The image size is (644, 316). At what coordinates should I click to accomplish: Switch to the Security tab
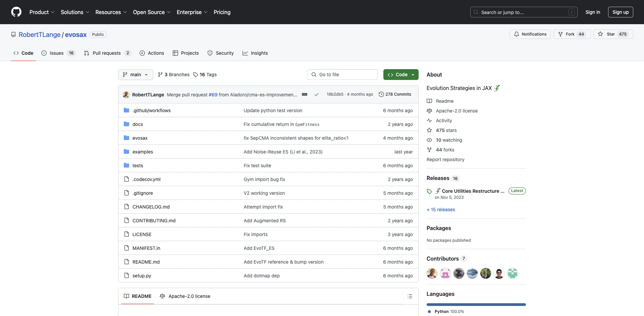tap(221, 53)
